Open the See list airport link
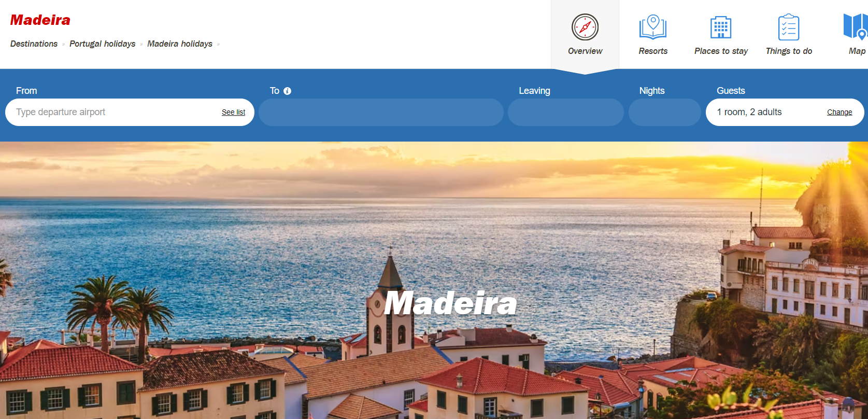This screenshot has width=868, height=419. tap(233, 112)
